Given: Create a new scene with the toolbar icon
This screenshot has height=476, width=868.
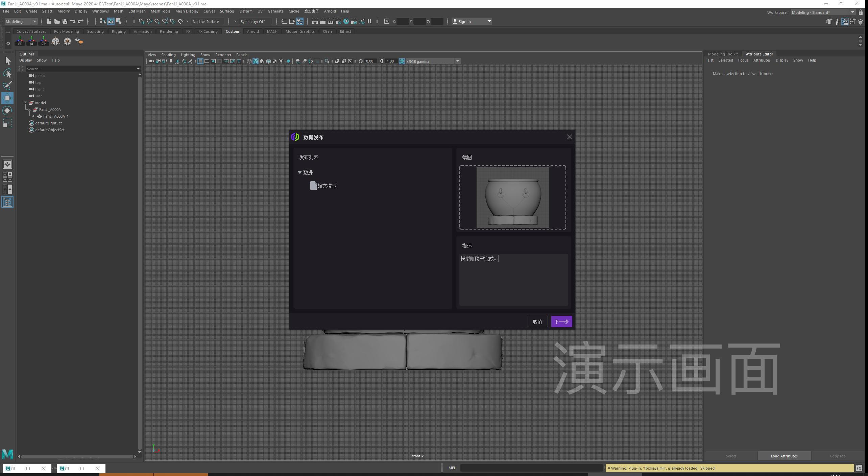Looking at the screenshot, I should (49, 21).
